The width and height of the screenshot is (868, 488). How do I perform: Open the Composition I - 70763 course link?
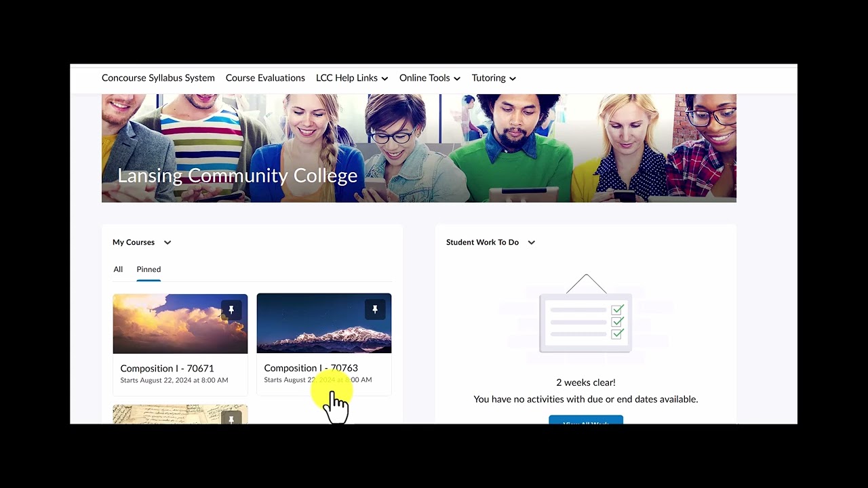311,368
